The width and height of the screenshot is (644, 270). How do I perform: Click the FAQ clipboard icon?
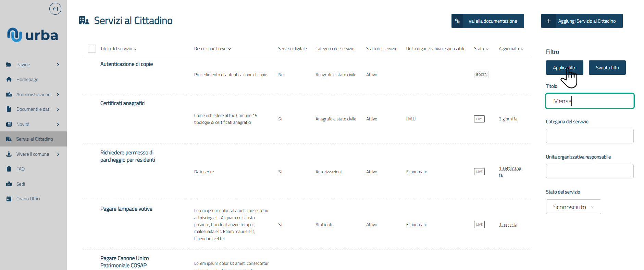(9, 169)
